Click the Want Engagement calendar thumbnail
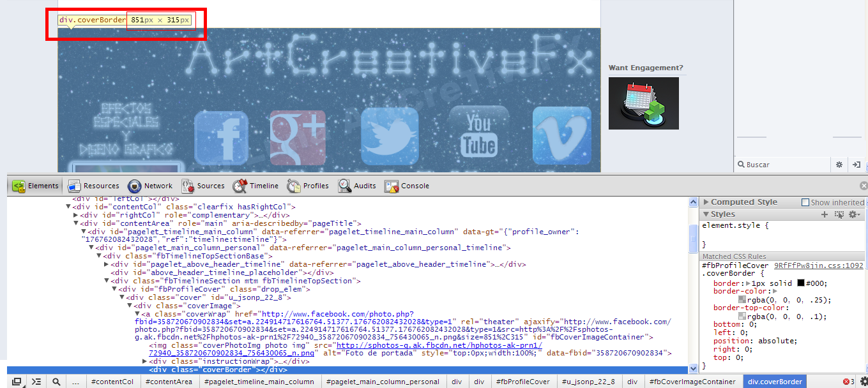This screenshot has width=868, height=388. pos(644,103)
